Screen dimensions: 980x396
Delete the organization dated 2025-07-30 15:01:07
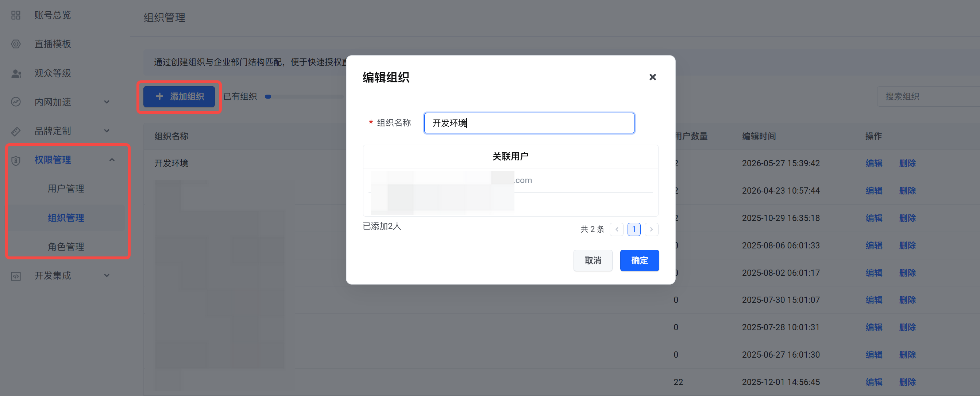click(907, 300)
